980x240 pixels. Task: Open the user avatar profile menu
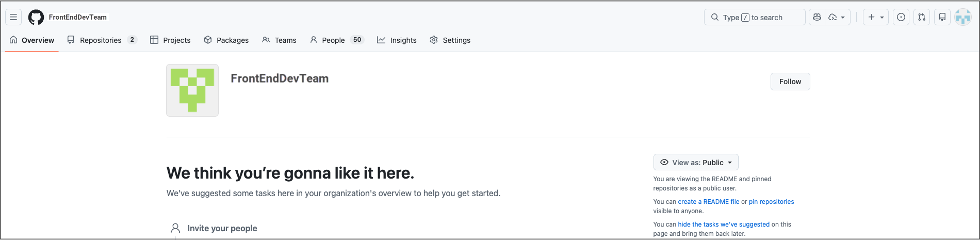pos(963,17)
